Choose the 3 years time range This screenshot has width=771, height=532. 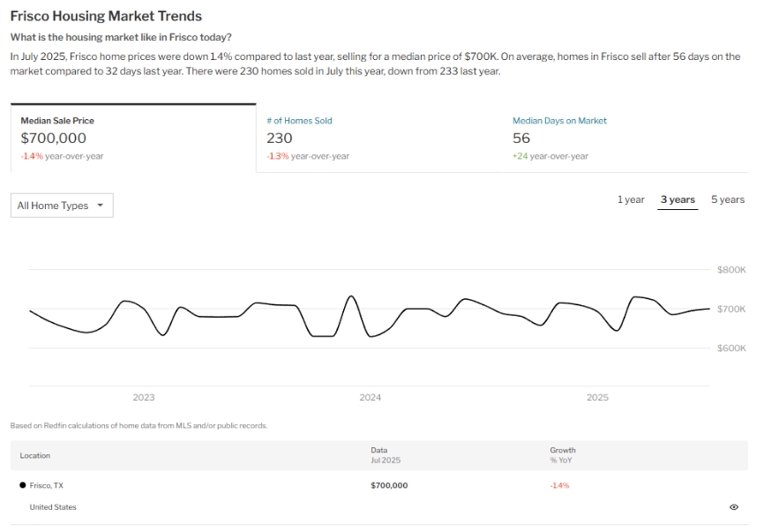pyautogui.click(x=677, y=199)
